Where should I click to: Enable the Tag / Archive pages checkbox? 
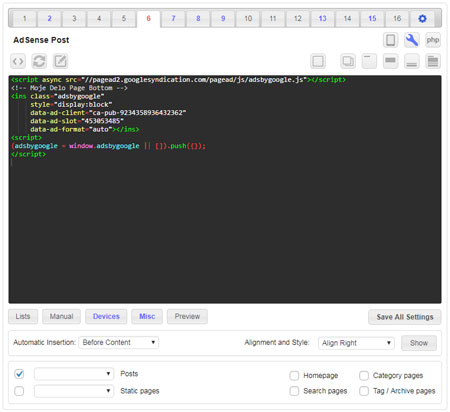click(x=364, y=391)
